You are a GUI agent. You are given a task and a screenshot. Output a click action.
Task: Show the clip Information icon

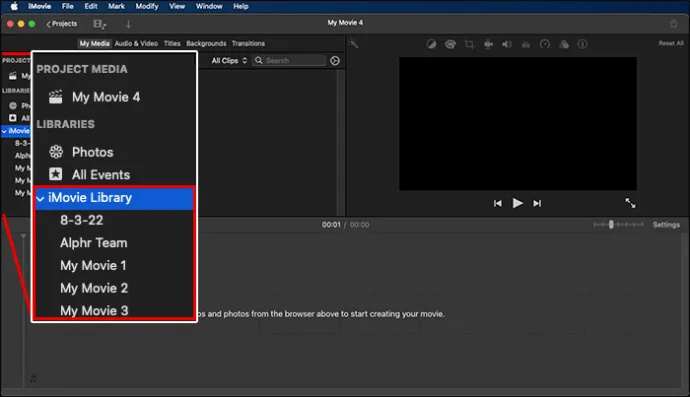[582, 44]
